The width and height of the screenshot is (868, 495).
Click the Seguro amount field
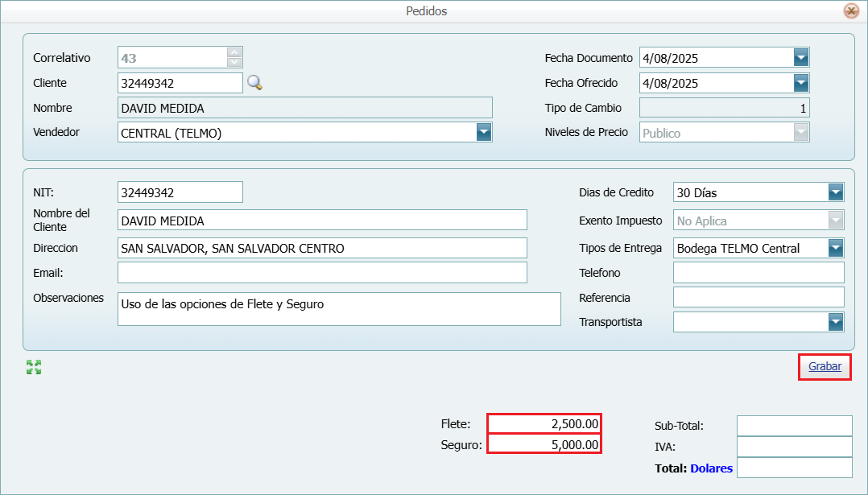point(544,444)
